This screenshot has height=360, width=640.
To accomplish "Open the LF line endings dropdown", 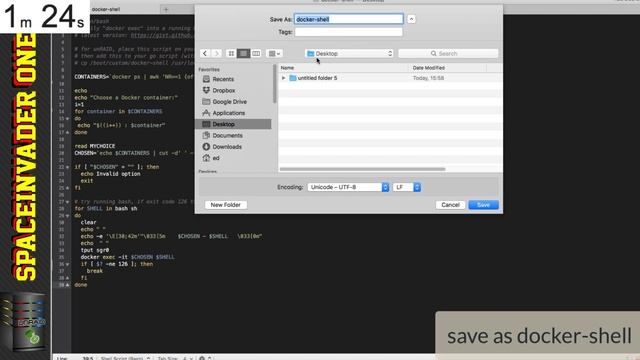I will [407, 187].
